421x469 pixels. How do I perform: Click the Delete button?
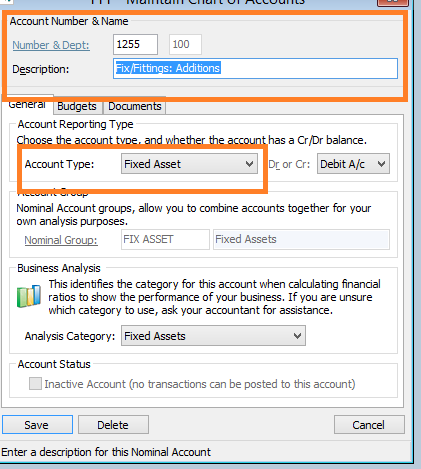[x=113, y=425]
